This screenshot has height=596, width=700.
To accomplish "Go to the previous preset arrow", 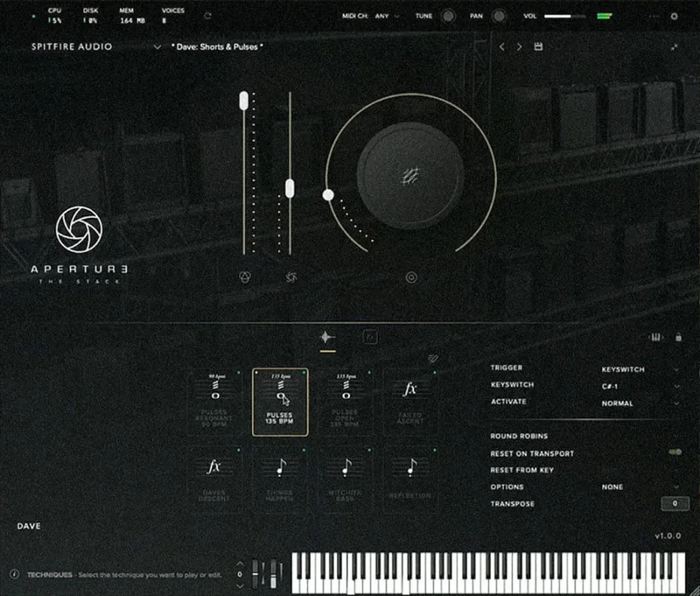I will [x=501, y=46].
